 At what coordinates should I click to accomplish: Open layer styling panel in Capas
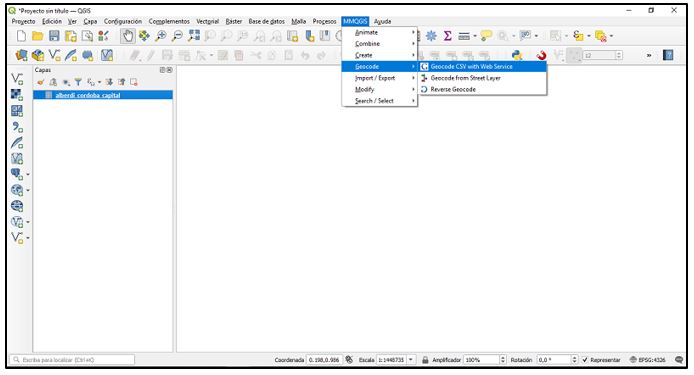41,82
